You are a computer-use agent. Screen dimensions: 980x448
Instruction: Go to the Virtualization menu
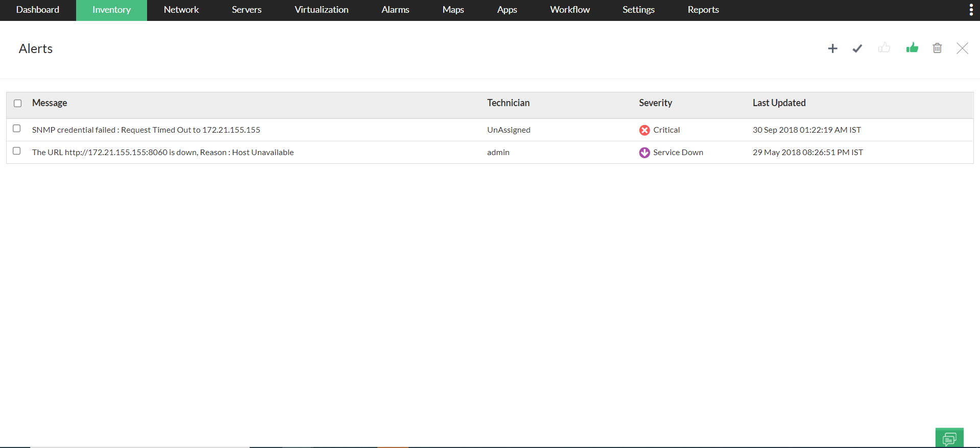tap(321, 10)
